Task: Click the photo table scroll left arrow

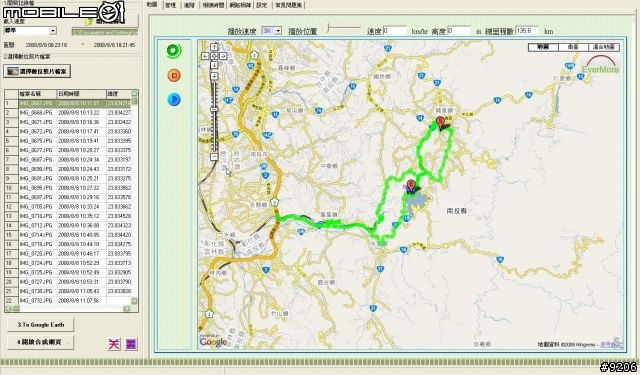Action: (8, 308)
